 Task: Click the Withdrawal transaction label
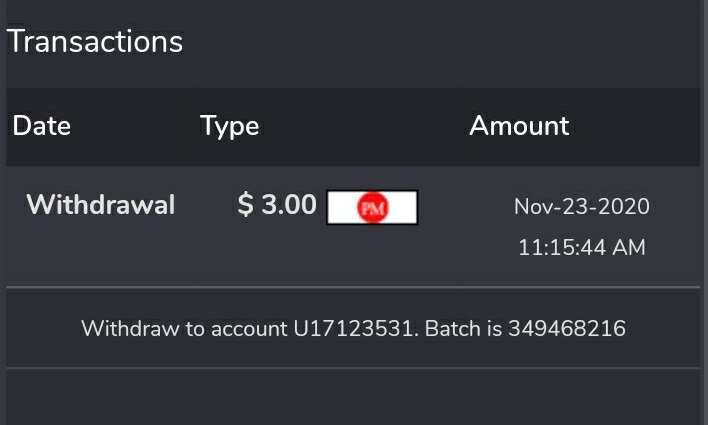[x=100, y=205]
